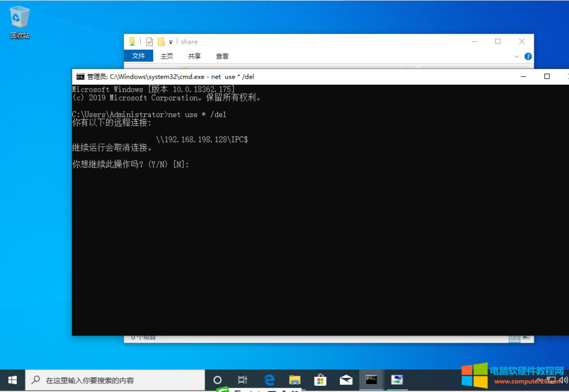This screenshot has height=392, width=569.
Task: Switch to the cmd.exe taskbar icon
Action: coord(371,380)
